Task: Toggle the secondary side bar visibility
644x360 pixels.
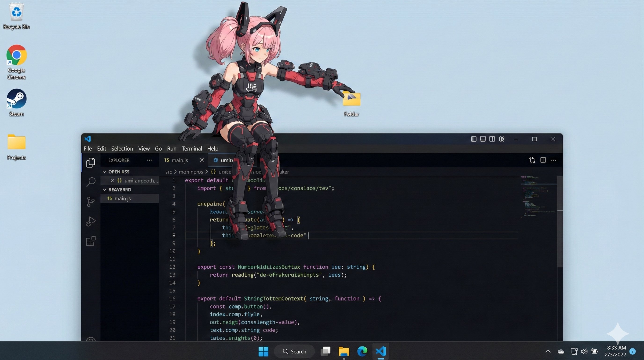Action: [x=492, y=139]
